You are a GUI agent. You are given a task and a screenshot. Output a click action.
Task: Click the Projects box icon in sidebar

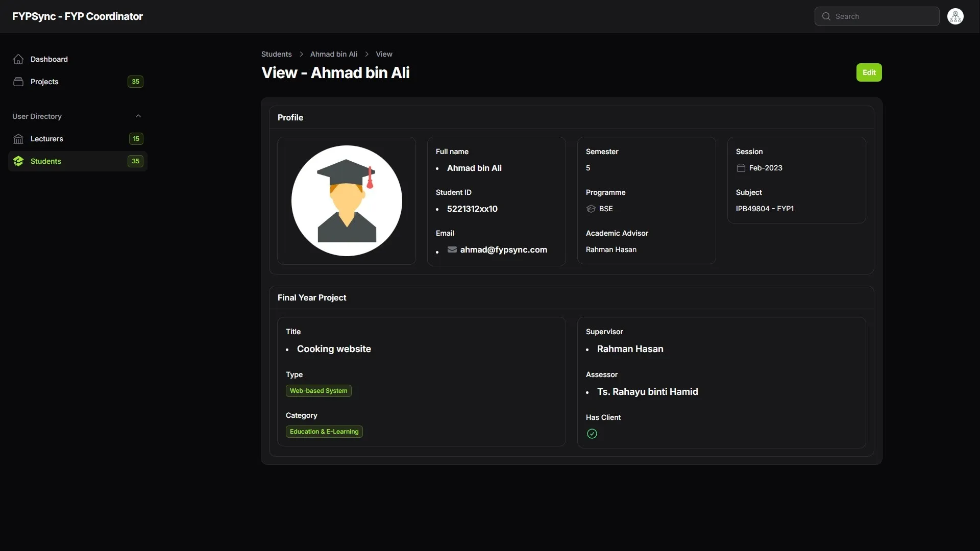click(18, 82)
